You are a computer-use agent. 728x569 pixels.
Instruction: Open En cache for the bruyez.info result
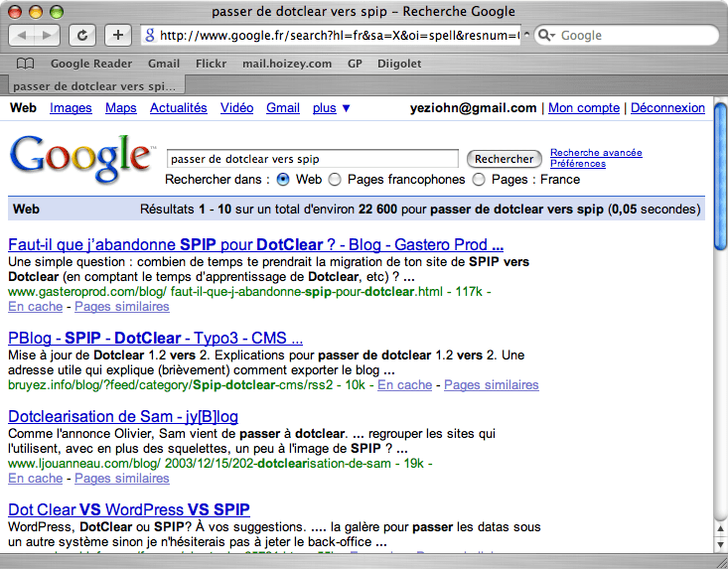[x=405, y=385]
